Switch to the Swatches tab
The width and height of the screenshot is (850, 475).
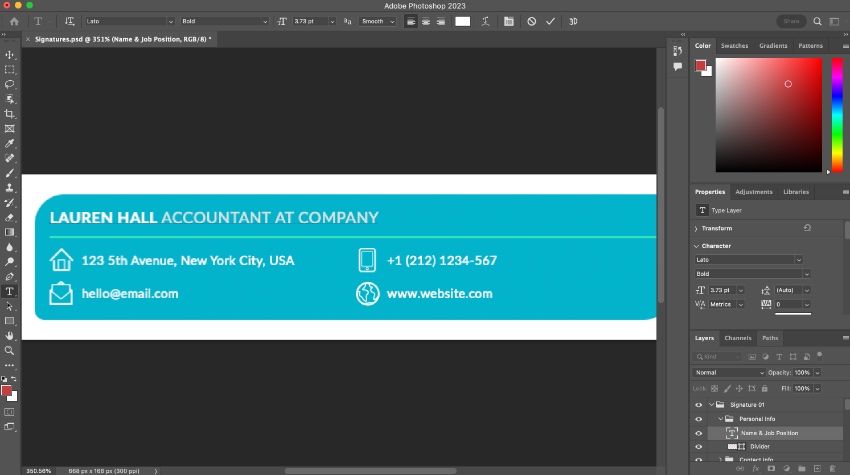[x=734, y=46]
